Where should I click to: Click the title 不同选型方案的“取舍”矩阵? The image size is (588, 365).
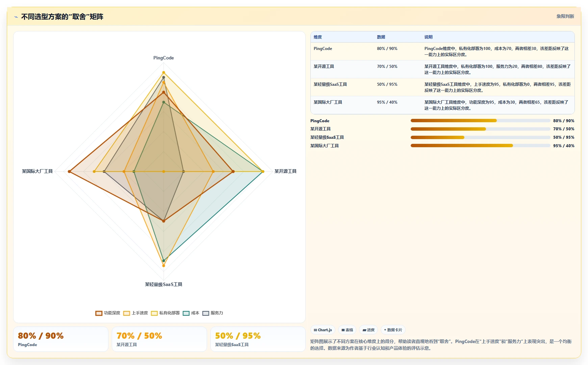click(62, 17)
